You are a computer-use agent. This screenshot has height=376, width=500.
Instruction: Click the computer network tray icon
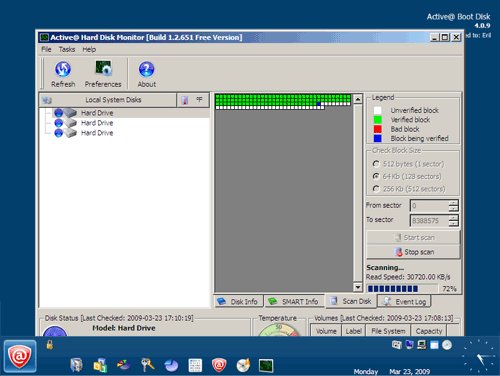(x=421, y=345)
